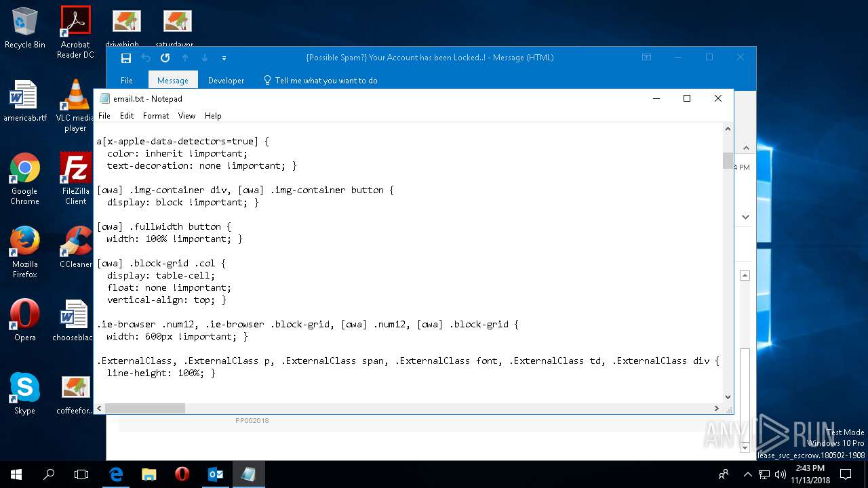Click Tell me what you want to do box
This screenshot has height=488, width=868.
pyautogui.click(x=319, y=81)
